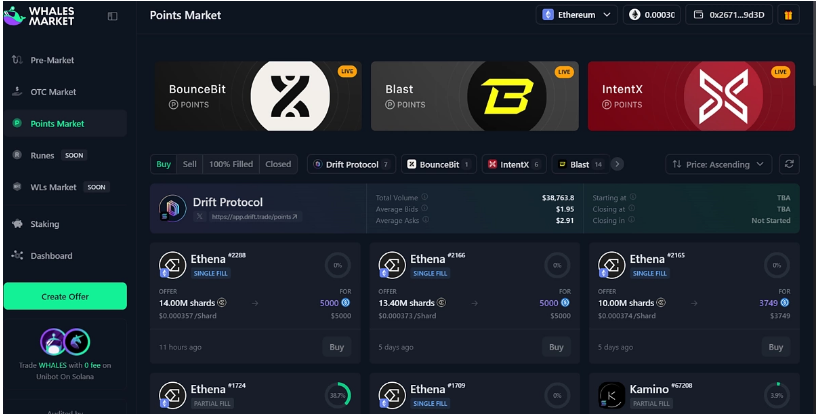Click Total Volume info icon
Viewport: 817px width, 415px height.
pos(425,197)
